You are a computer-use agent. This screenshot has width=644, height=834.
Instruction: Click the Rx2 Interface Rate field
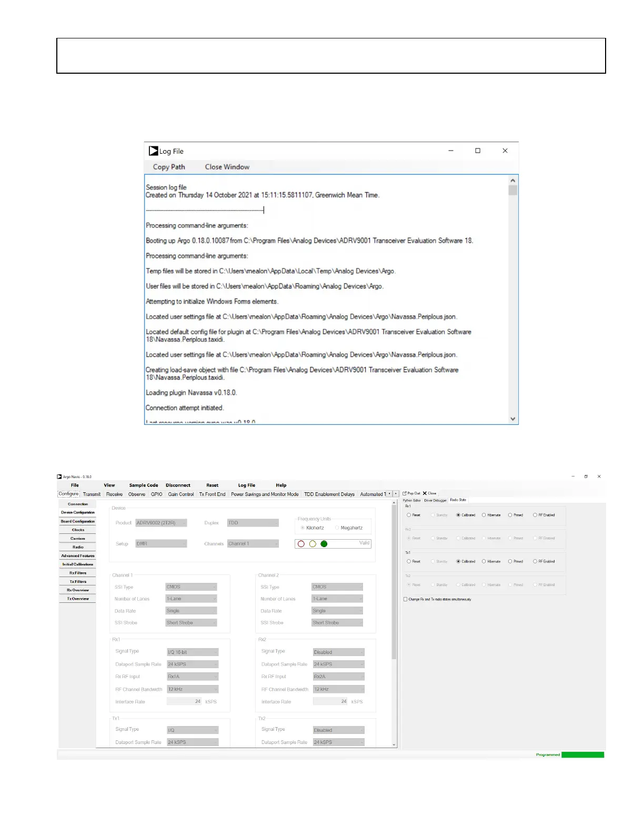(x=330, y=702)
